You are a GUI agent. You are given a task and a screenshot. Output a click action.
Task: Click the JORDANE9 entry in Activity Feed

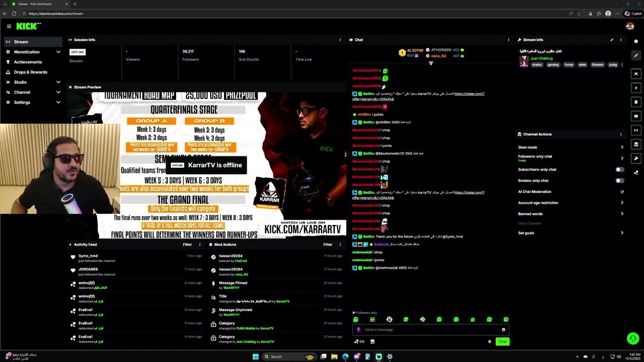point(136,271)
